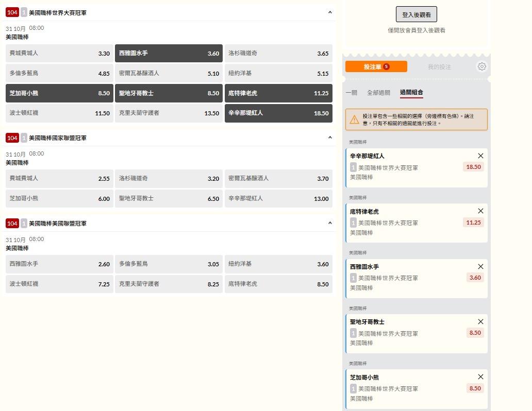
Task: Deselect 西雅圖水手 3.60 in World Series
Action: (169, 53)
